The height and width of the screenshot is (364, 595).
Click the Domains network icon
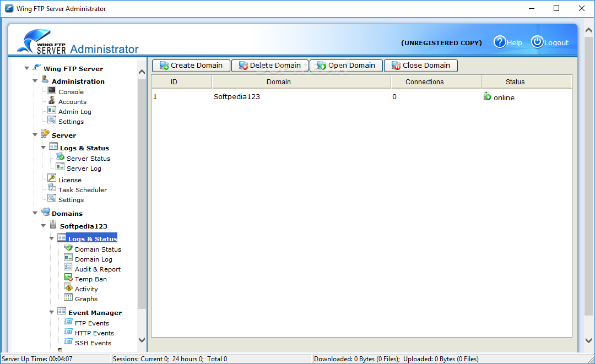click(x=45, y=211)
